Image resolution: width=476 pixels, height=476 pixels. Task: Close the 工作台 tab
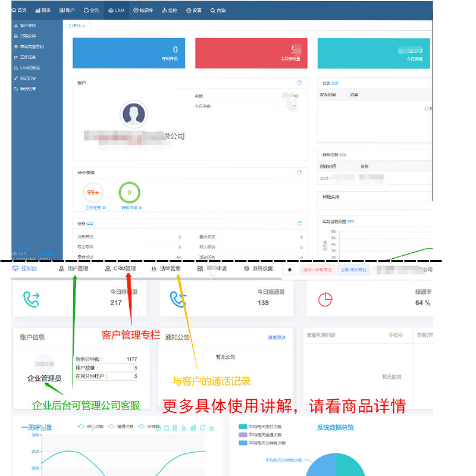(84, 26)
